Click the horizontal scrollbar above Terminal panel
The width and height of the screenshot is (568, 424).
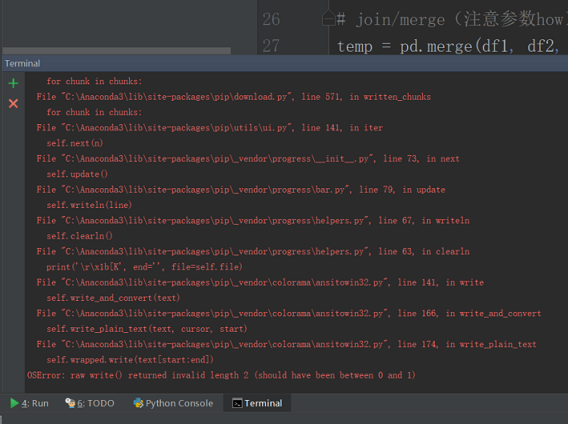[x=116, y=50]
